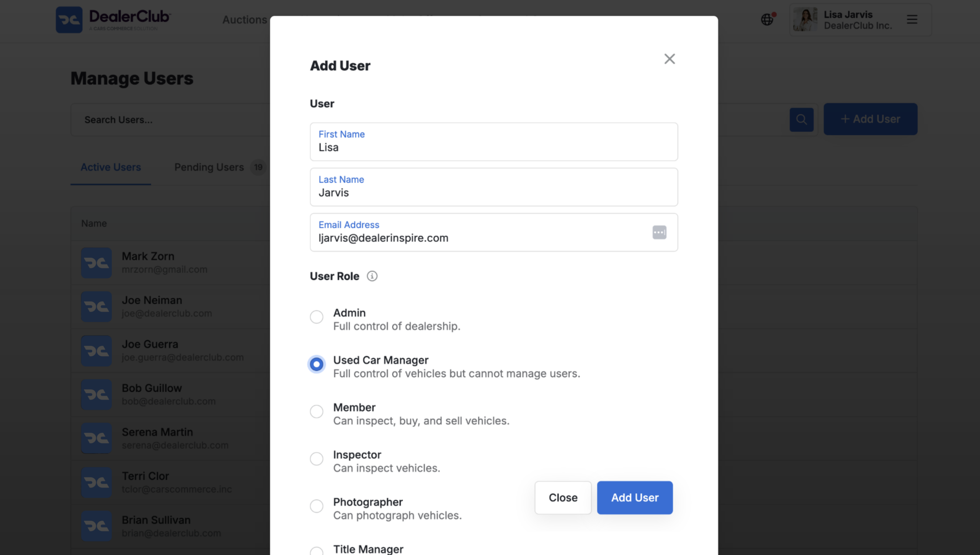Click Joe Guerra's avatar icon
980x555 pixels.
96,351
